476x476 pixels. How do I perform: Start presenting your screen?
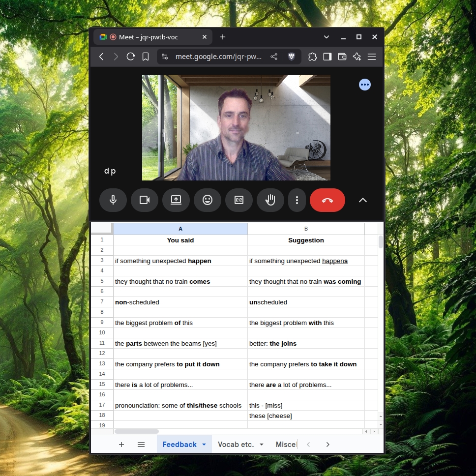click(x=176, y=200)
